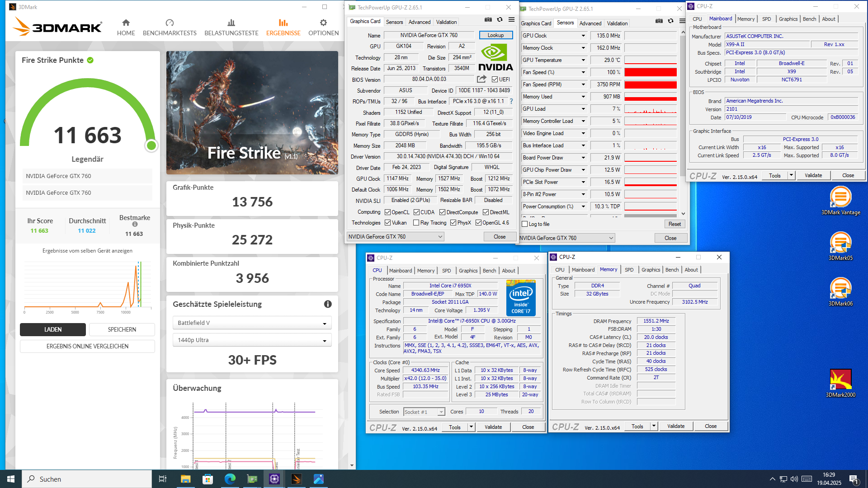Image resolution: width=868 pixels, height=488 pixels.
Task: Open the 3DMark2000 desktop shortcut
Action: click(840, 383)
